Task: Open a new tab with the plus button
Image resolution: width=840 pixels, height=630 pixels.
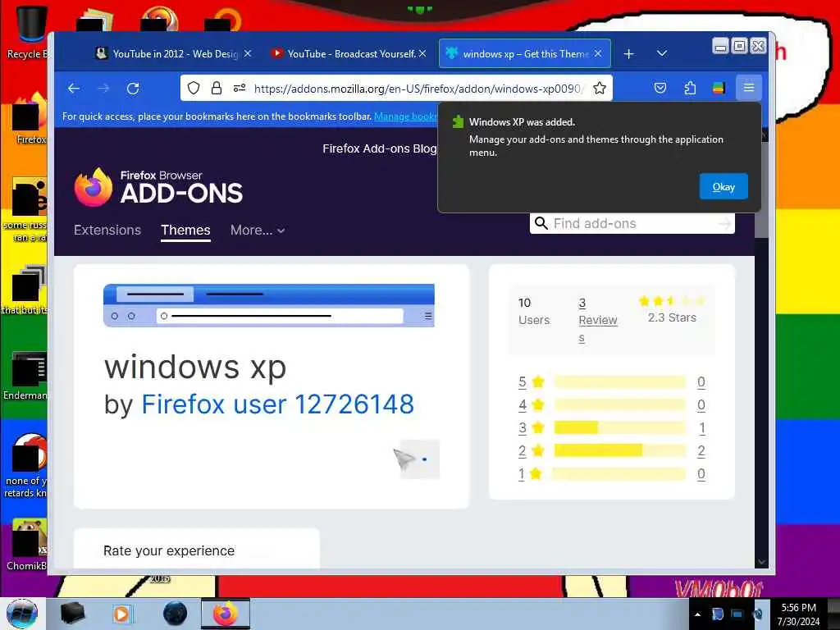Action: 629,53
